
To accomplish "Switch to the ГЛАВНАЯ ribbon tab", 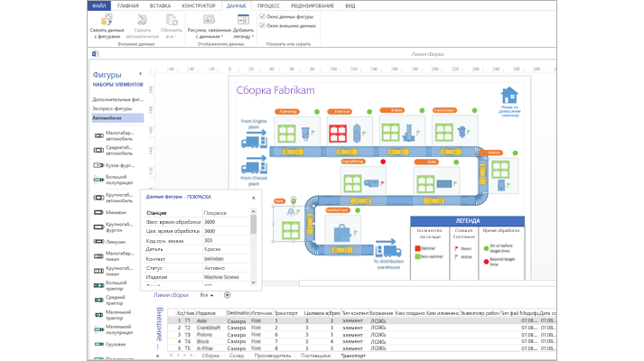I will [x=128, y=5].
